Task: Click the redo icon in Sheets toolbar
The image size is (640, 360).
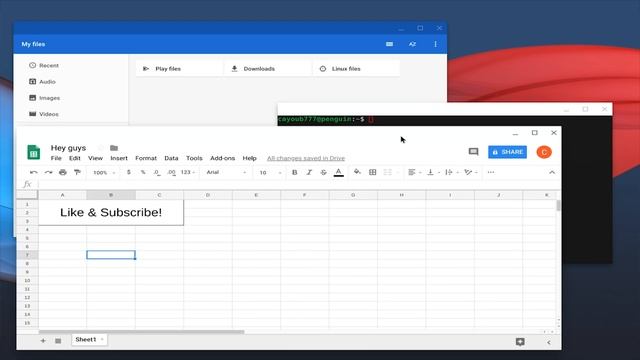Action: [x=48, y=172]
